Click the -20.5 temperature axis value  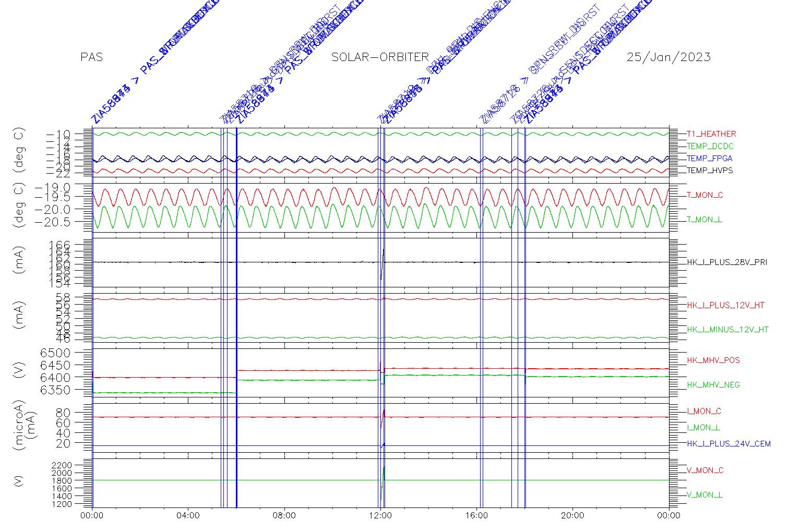[x=53, y=222]
